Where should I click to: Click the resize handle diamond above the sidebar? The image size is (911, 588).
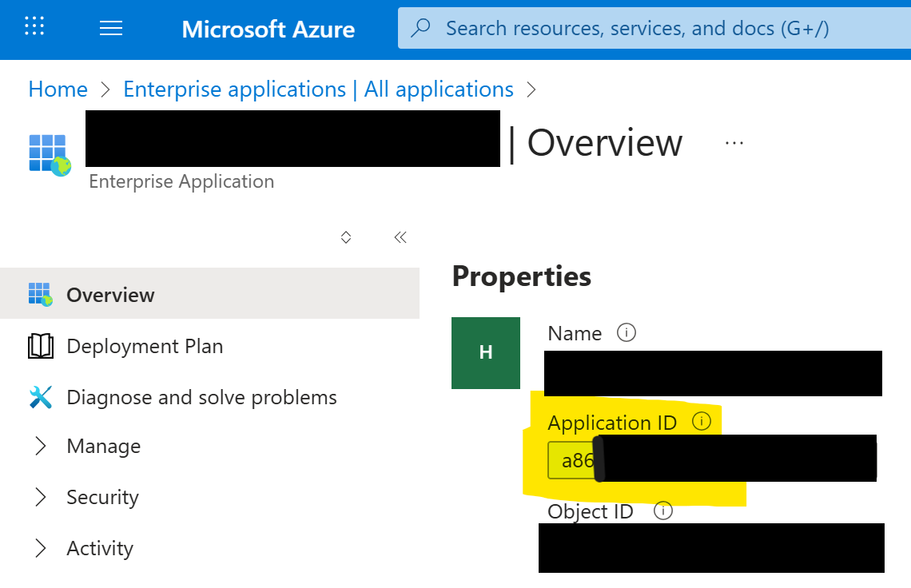[345, 236]
